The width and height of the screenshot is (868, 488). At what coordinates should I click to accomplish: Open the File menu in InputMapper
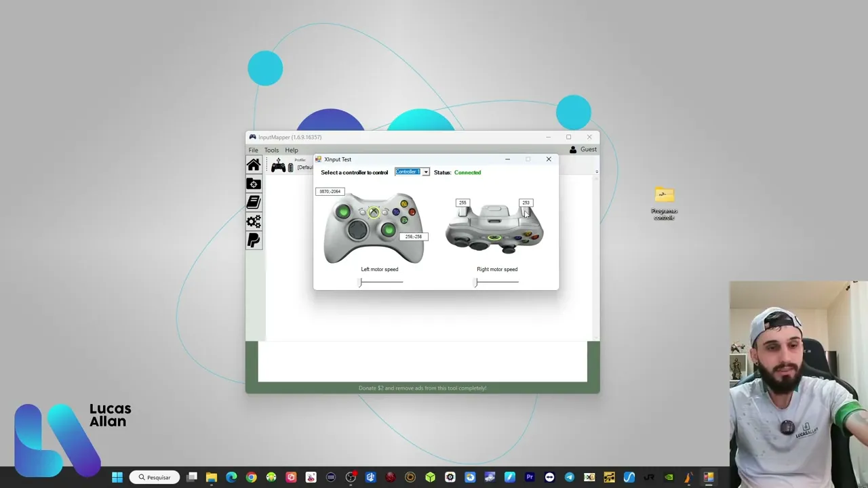click(x=253, y=150)
